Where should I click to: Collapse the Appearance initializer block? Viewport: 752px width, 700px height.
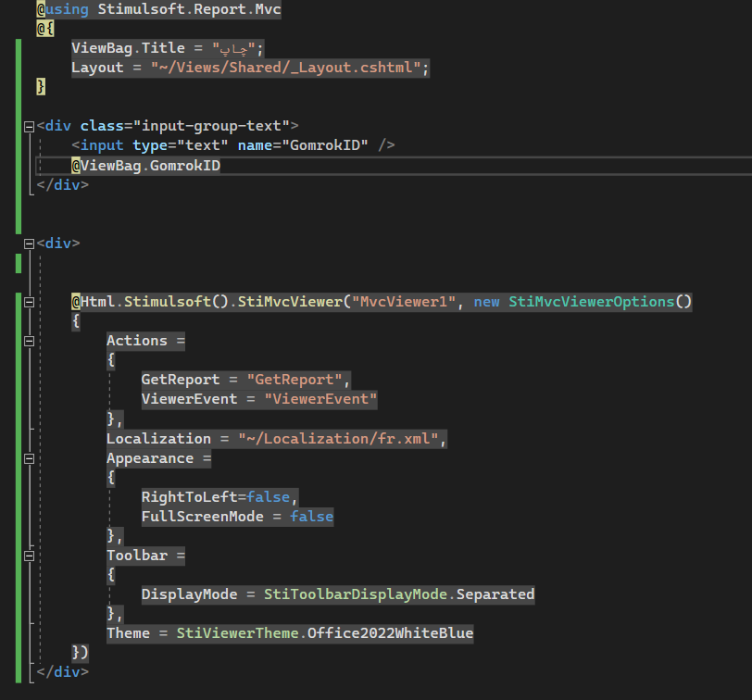coord(29,459)
